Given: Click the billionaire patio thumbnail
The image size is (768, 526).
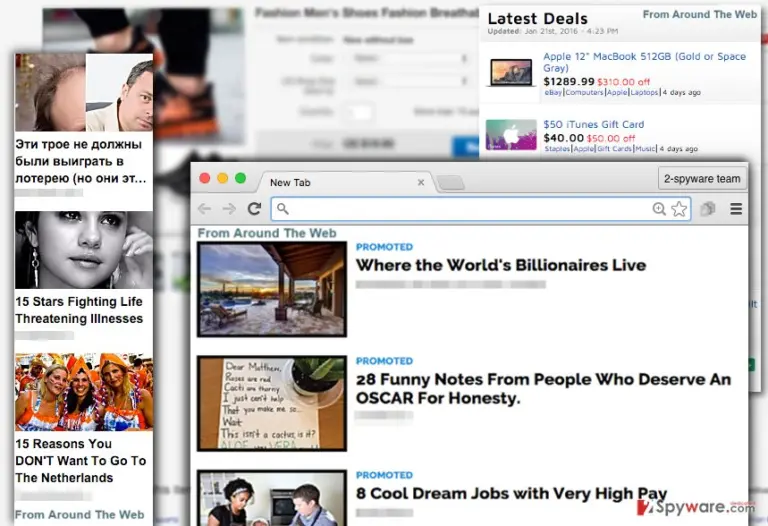Looking at the screenshot, I should 272,289.
